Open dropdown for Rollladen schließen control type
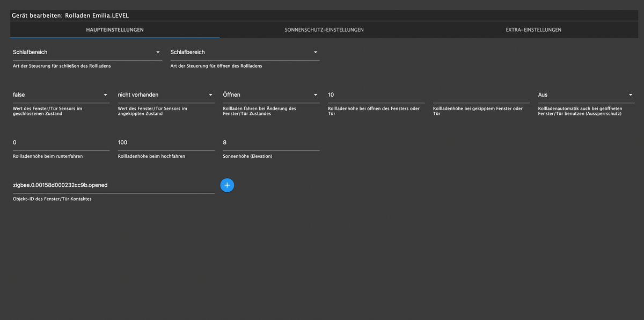Screen dimensions: 644x320 point(86,52)
